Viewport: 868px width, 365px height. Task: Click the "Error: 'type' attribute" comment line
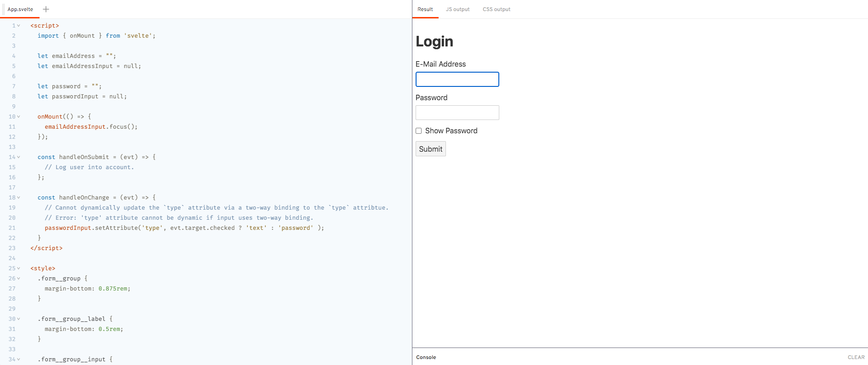[x=179, y=218]
